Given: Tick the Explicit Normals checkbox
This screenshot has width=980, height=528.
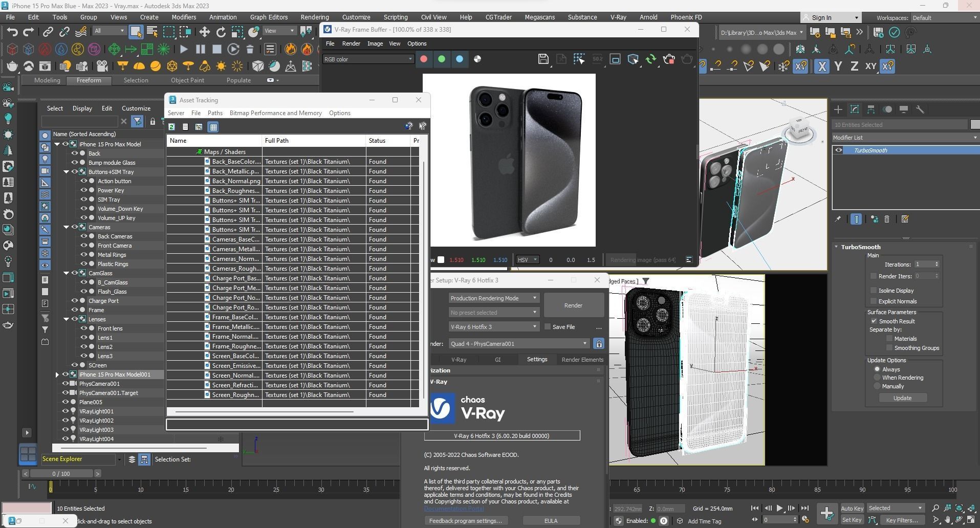Looking at the screenshot, I should [x=874, y=301].
